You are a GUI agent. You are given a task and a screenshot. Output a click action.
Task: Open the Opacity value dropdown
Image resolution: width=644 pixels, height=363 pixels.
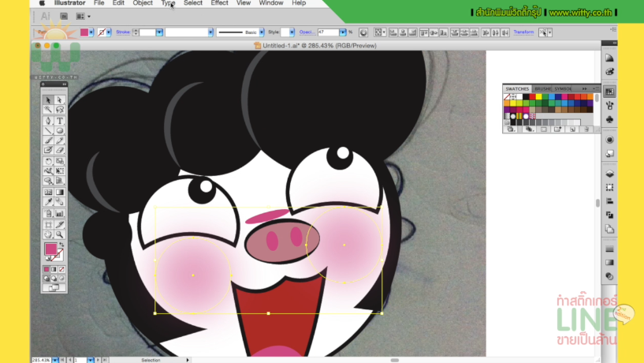click(x=343, y=32)
